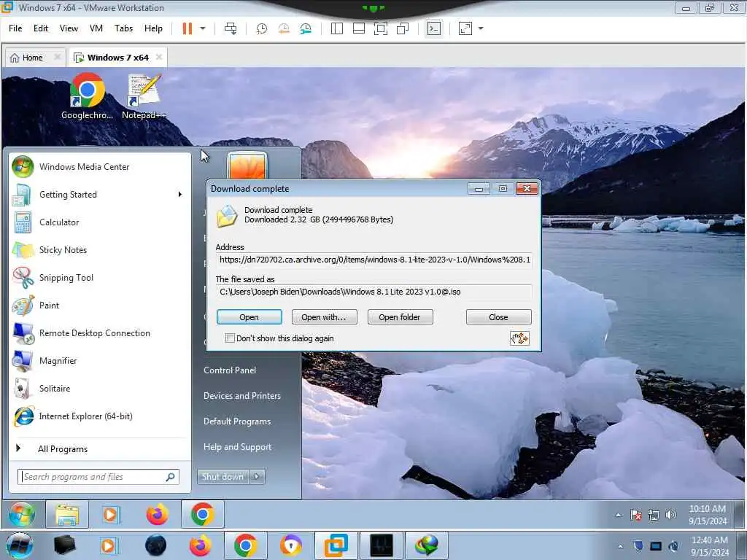Click the Search programs and files box

[x=98, y=477]
